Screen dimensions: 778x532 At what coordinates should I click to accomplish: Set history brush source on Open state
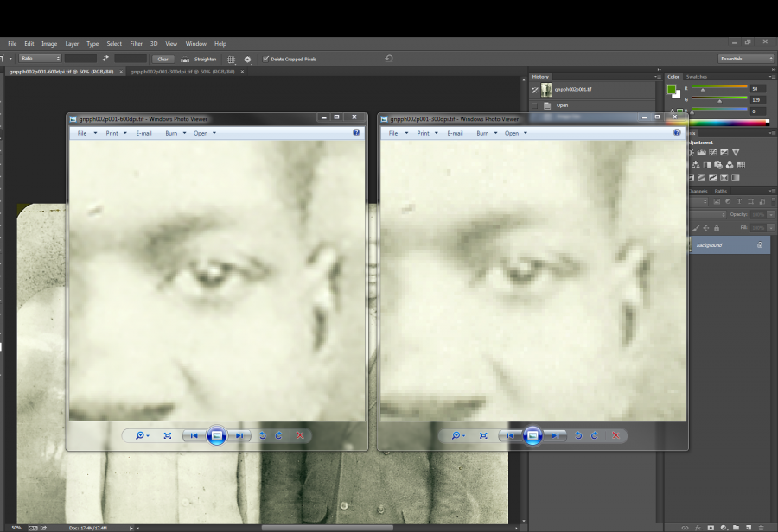pos(535,105)
